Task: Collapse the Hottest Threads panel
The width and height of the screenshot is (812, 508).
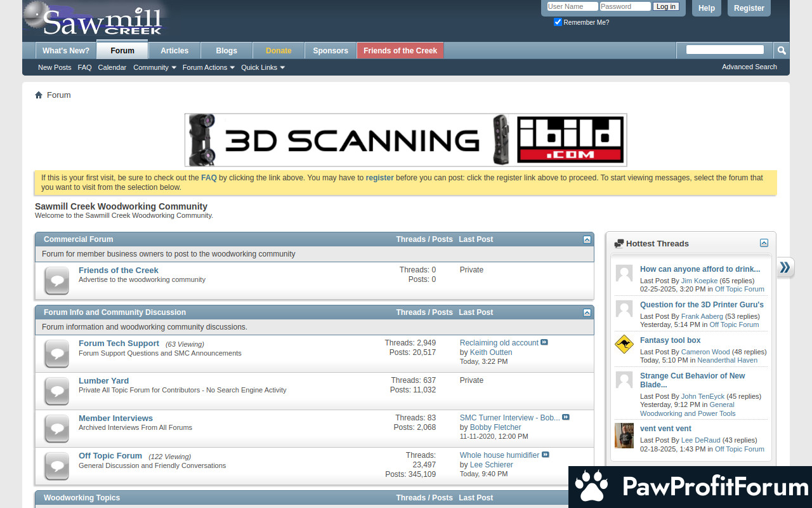Action: 764,243
